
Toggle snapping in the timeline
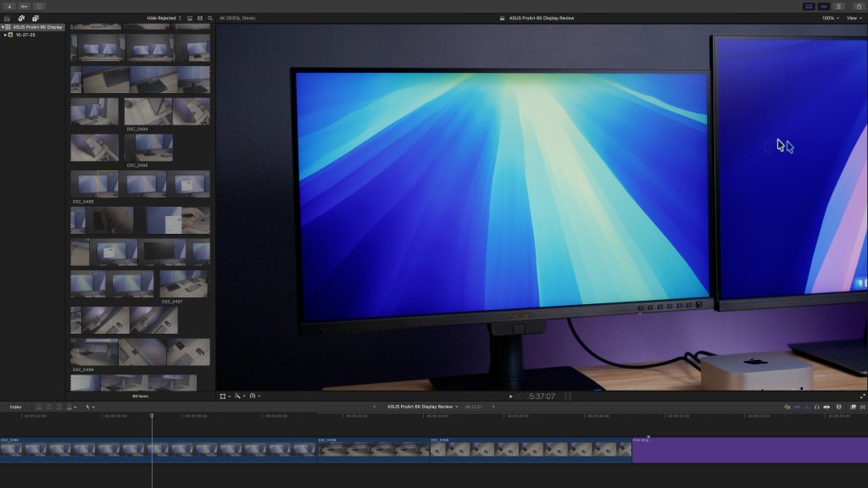click(838, 406)
